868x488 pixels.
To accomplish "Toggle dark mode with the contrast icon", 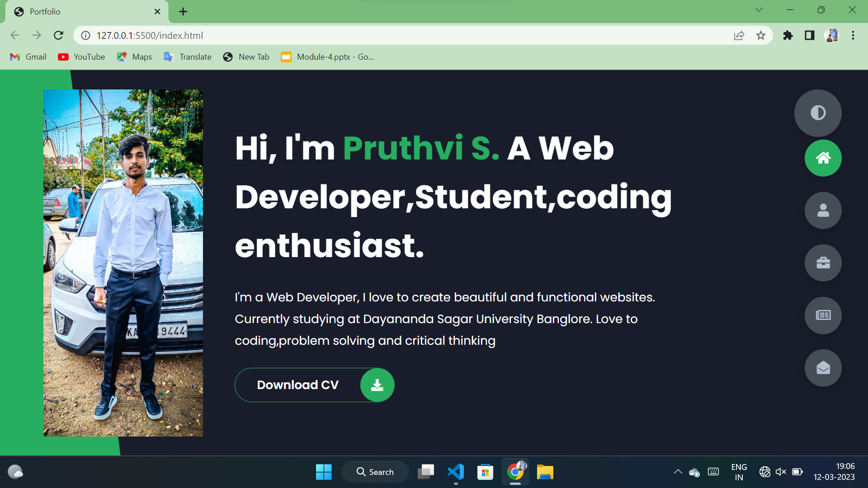I will pos(817,113).
